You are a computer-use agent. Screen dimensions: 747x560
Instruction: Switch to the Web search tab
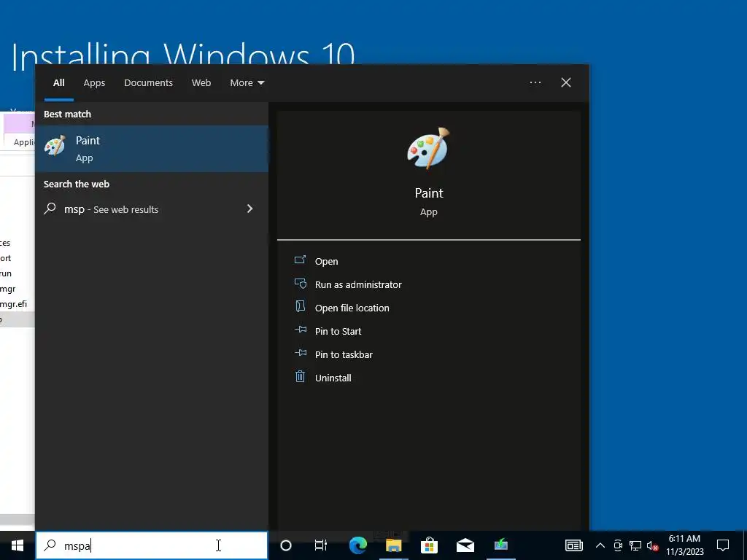[201, 83]
